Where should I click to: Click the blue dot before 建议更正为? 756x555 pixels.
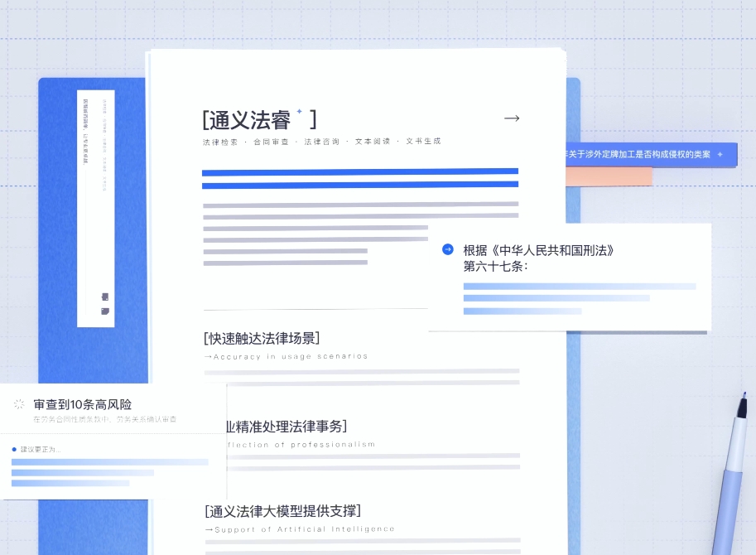14,450
